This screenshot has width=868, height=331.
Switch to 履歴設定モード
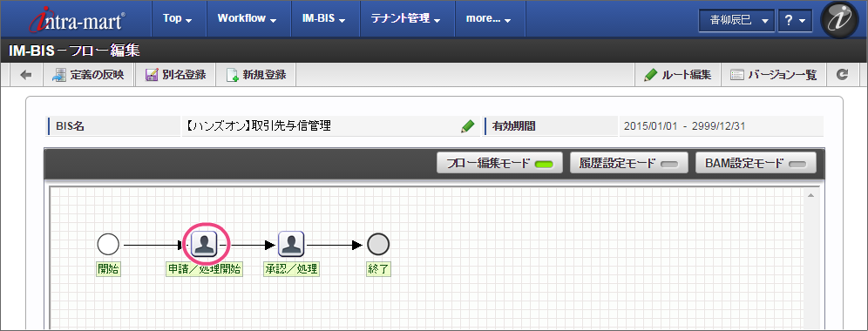pyautogui.click(x=629, y=163)
